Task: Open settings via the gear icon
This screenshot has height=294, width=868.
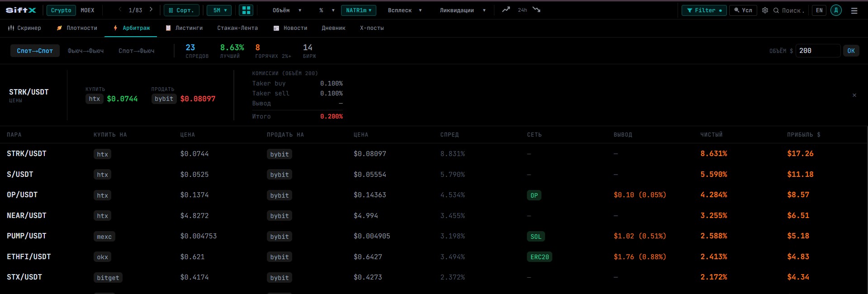Action: click(x=765, y=10)
